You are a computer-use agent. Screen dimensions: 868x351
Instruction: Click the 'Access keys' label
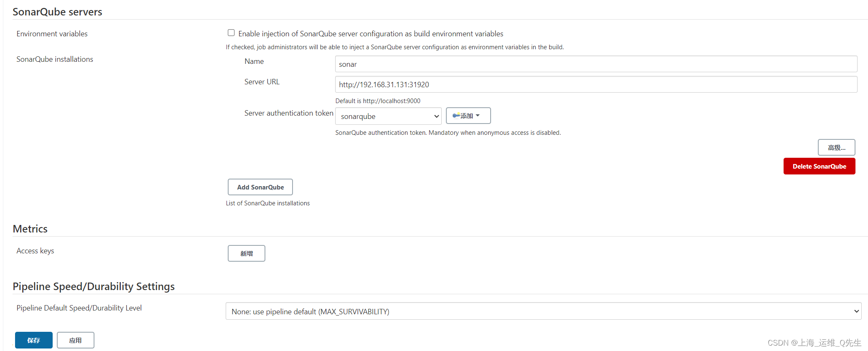click(x=35, y=251)
